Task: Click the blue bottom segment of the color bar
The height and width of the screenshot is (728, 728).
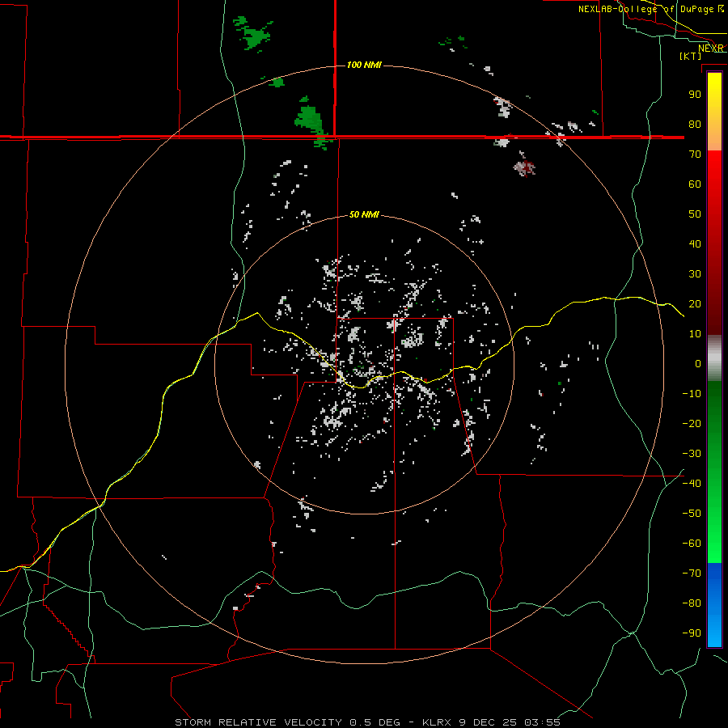Action: coord(714,604)
